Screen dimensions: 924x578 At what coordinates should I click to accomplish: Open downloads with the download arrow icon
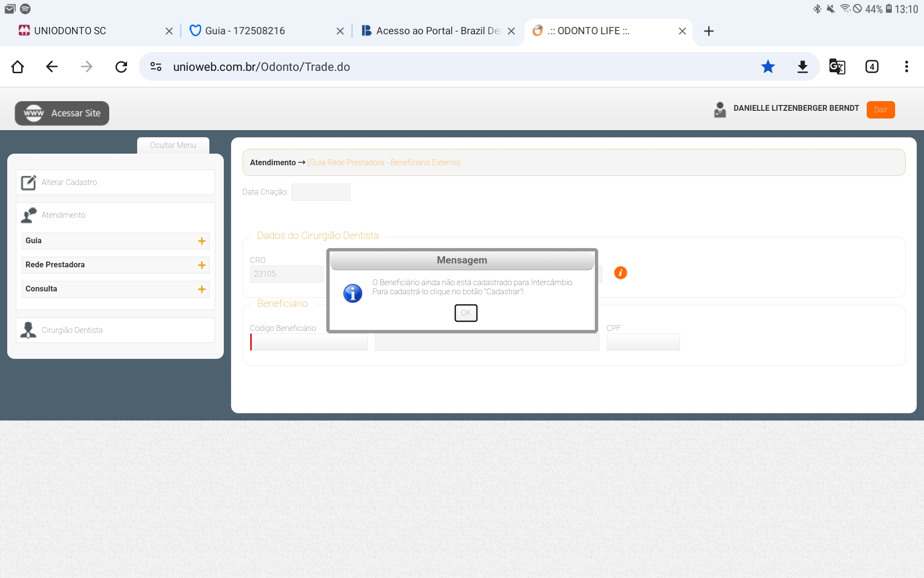pyautogui.click(x=802, y=66)
